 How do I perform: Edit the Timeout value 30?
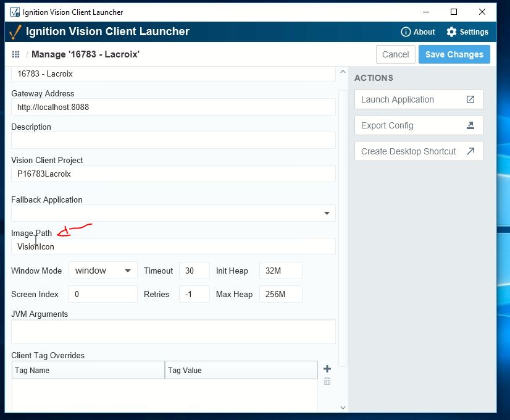pyautogui.click(x=194, y=271)
